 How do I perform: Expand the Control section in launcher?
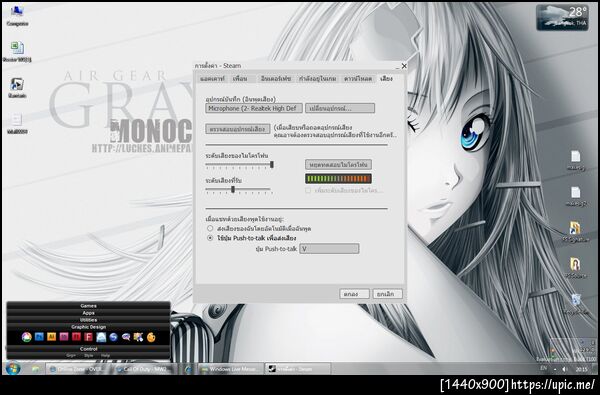tap(88, 349)
